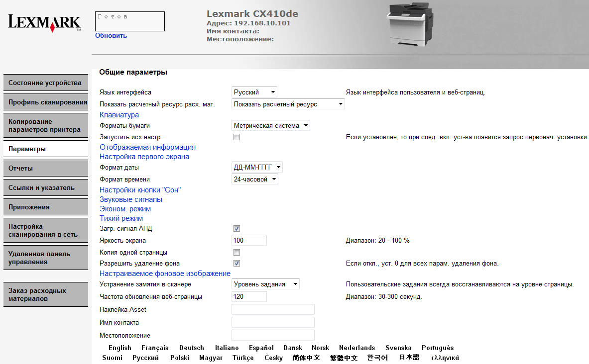Open the Настройка первого экрана link
The image size is (589, 364).
click(144, 157)
